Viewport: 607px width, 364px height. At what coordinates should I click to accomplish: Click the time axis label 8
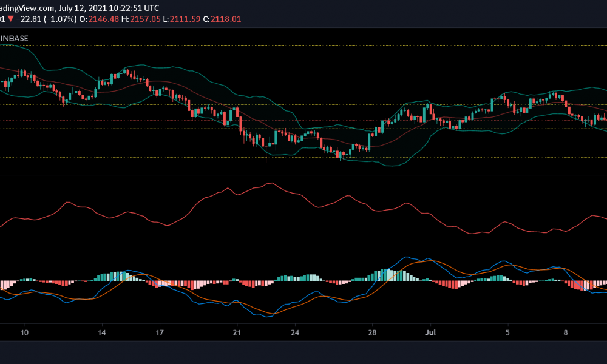566,332
